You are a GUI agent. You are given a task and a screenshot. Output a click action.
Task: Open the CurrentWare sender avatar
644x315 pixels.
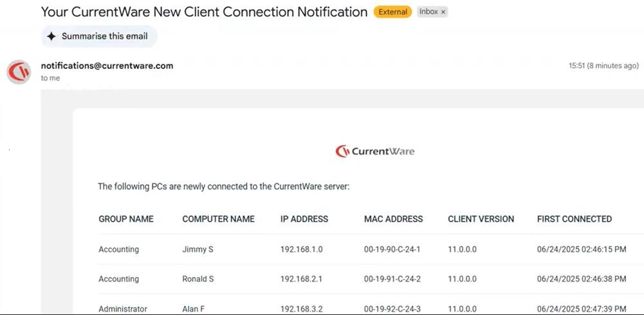(19, 72)
